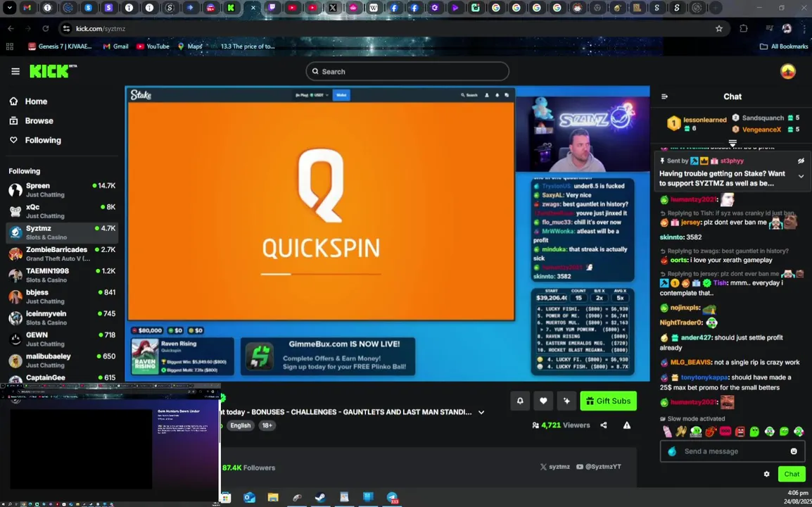Insert the red screaming face emote
This screenshot has height=507, width=812.
point(740,432)
